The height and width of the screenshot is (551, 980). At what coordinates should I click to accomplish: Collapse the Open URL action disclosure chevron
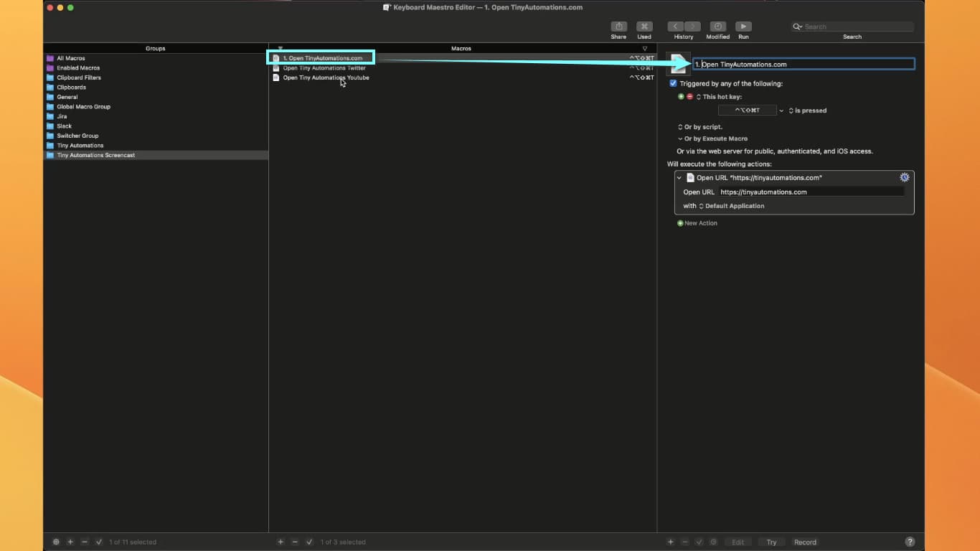click(679, 177)
